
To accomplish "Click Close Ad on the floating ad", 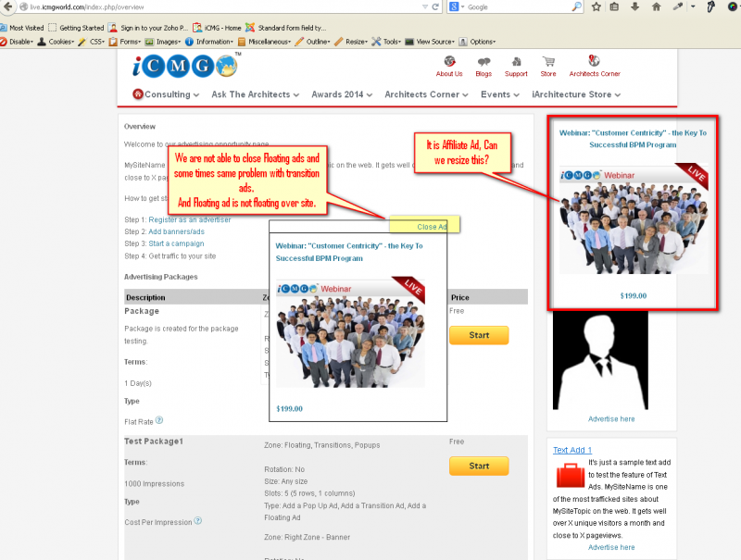I will point(432,227).
